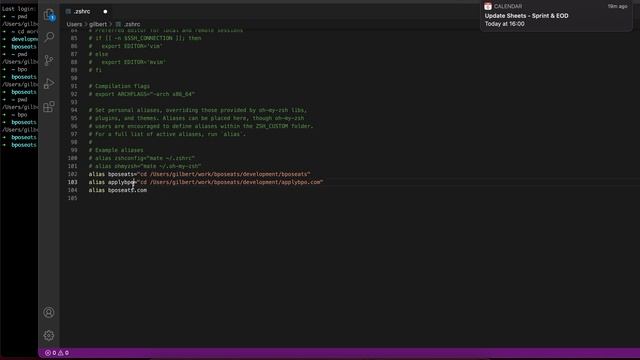Place cursor in 'alias bposeats=' line
Viewport: 640px width, 360px height.
[x=200, y=174]
